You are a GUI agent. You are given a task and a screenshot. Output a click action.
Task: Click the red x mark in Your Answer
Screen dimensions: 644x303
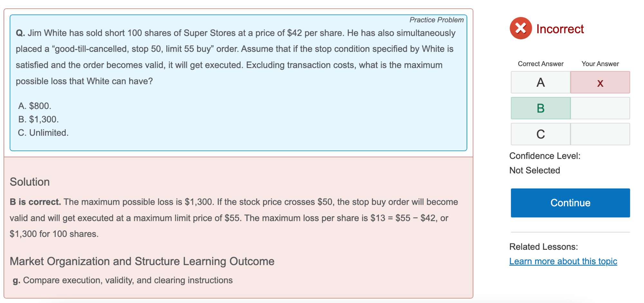(600, 83)
